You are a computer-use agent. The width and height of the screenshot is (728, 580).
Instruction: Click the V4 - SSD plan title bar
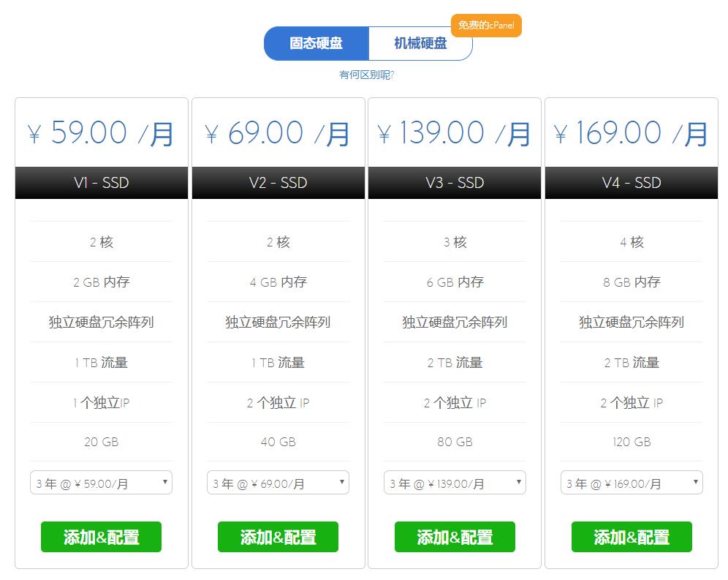[x=632, y=183]
